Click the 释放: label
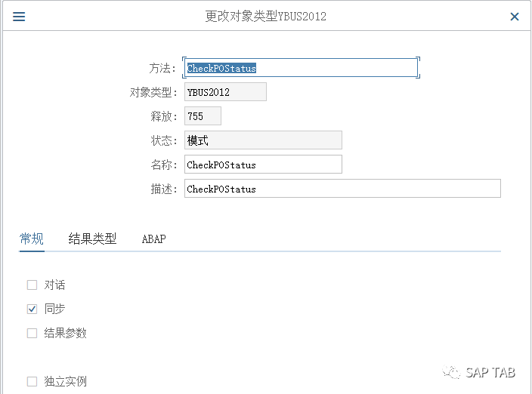 (164, 116)
